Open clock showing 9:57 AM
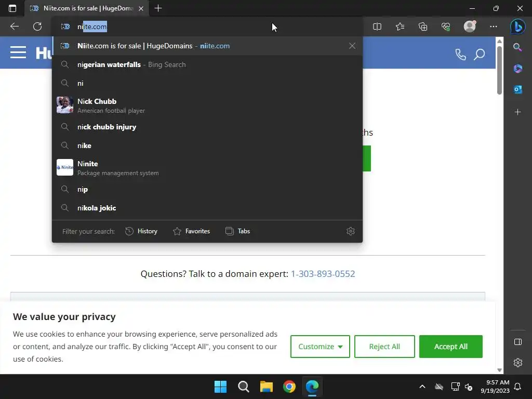 pos(495,387)
